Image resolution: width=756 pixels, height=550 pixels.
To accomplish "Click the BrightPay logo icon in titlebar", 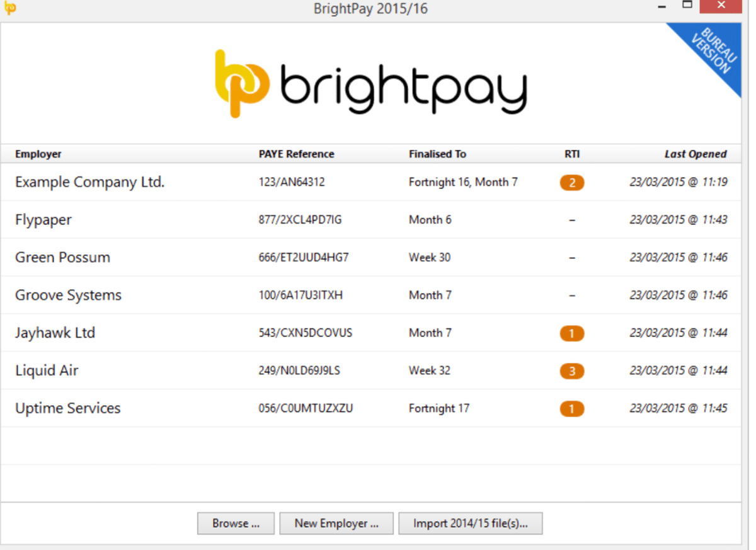I will (x=9, y=8).
